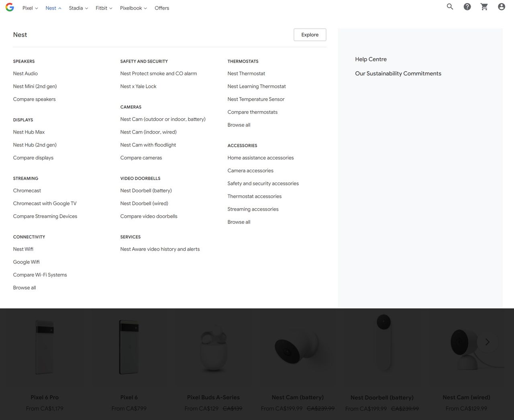The image size is (514, 420).
Task: Select Nest Aware video history and alerts
Action: (x=160, y=249)
